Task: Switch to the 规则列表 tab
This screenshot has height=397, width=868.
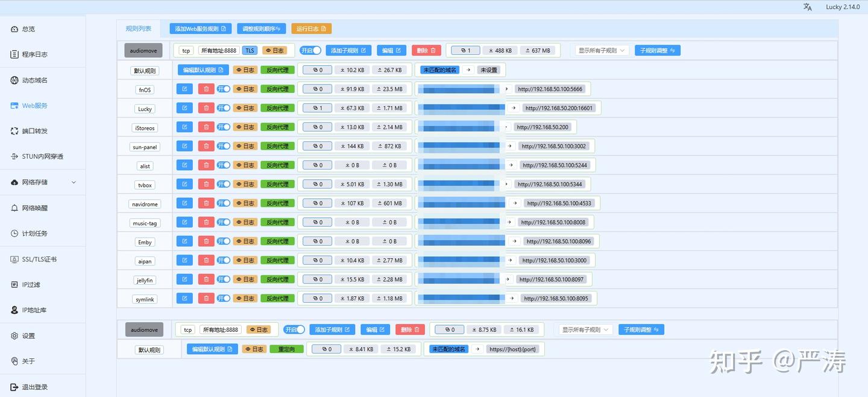Action: 138,28
